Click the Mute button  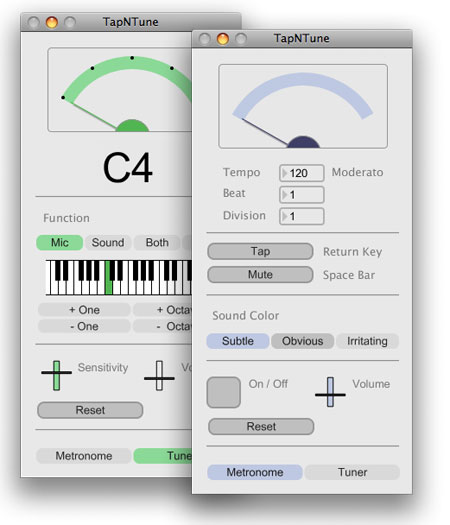pyautogui.click(x=260, y=275)
